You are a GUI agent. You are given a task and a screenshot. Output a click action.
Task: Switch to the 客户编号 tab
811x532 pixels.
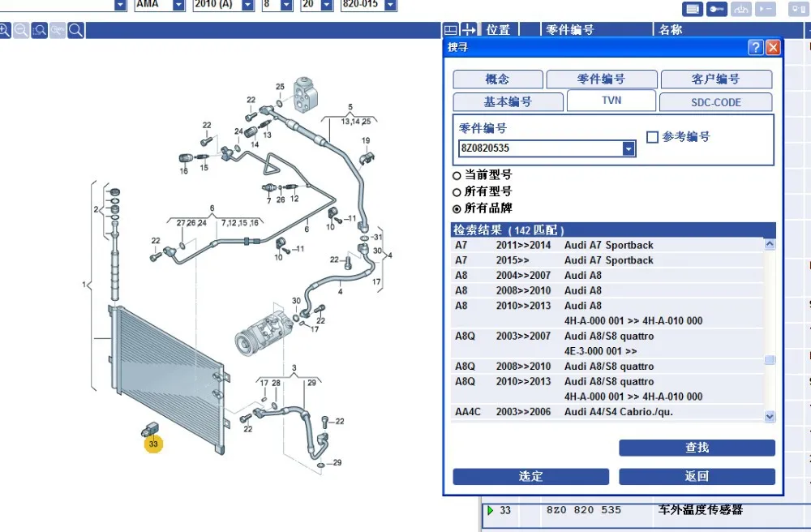716,79
